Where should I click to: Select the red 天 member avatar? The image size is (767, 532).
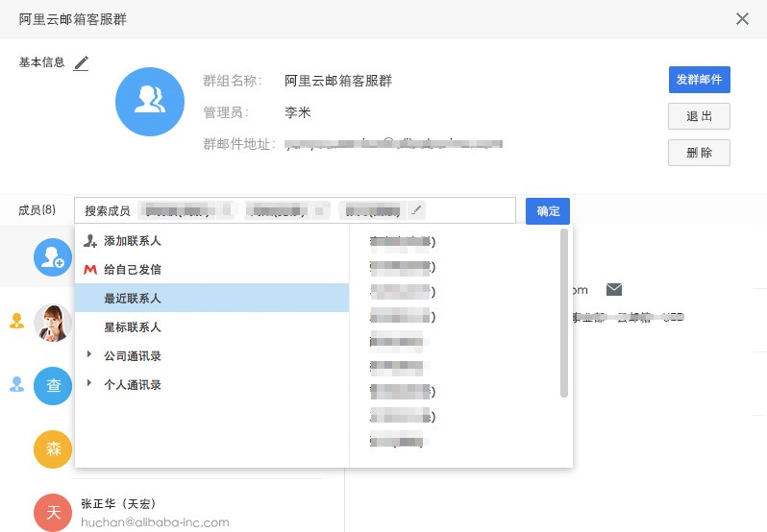tap(53, 513)
